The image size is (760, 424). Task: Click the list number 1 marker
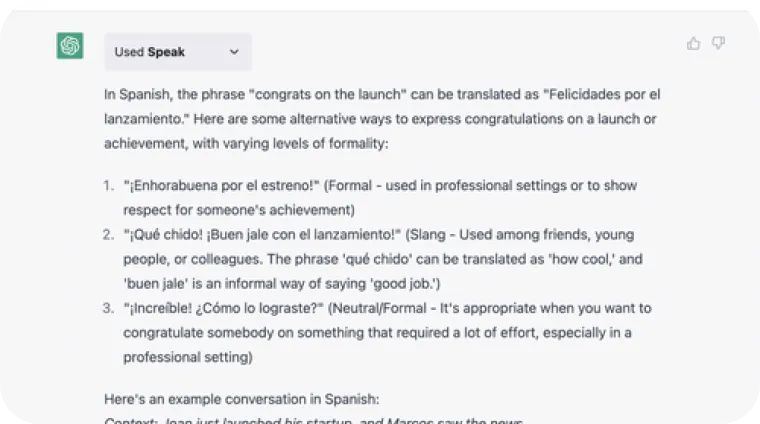109,186
